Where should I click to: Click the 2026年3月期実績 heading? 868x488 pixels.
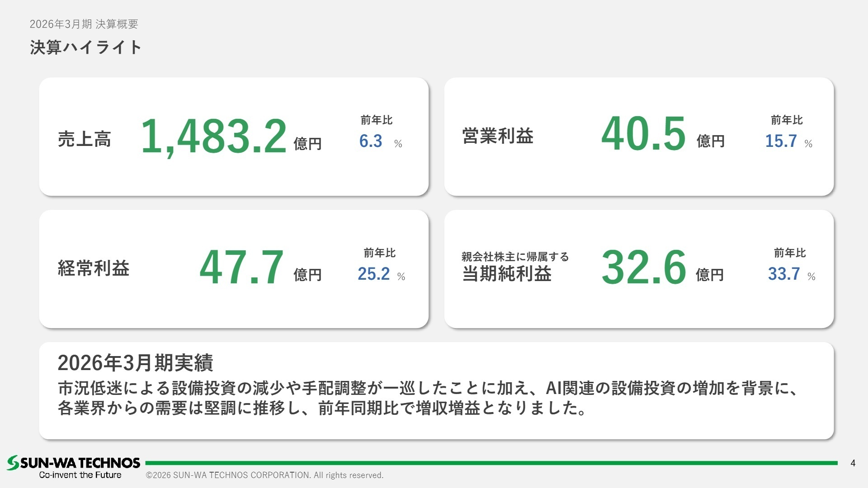coord(135,362)
